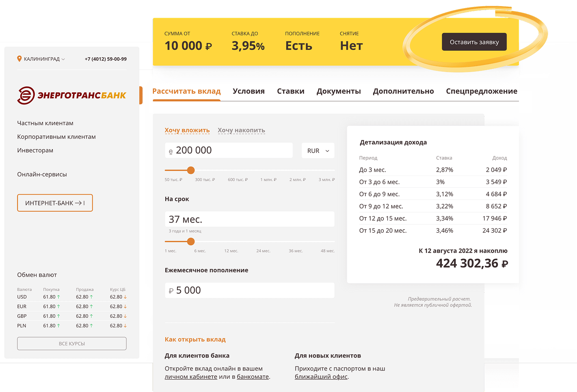
Task: Click the currency icon in deposit amount field
Action: (x=171, y=151)
